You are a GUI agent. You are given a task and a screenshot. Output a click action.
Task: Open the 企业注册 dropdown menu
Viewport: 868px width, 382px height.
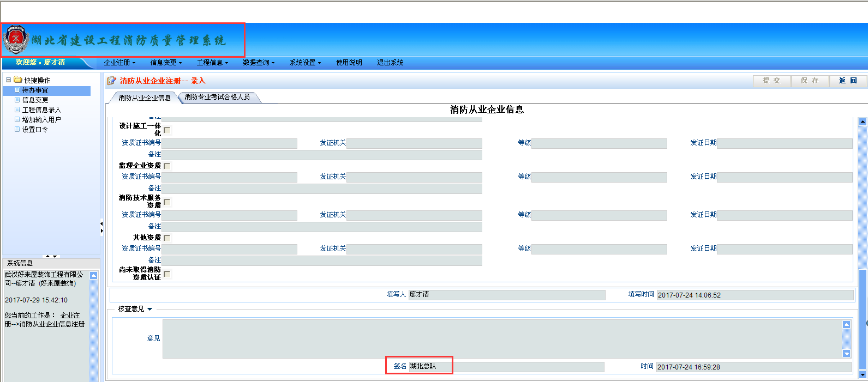[119, 63]
